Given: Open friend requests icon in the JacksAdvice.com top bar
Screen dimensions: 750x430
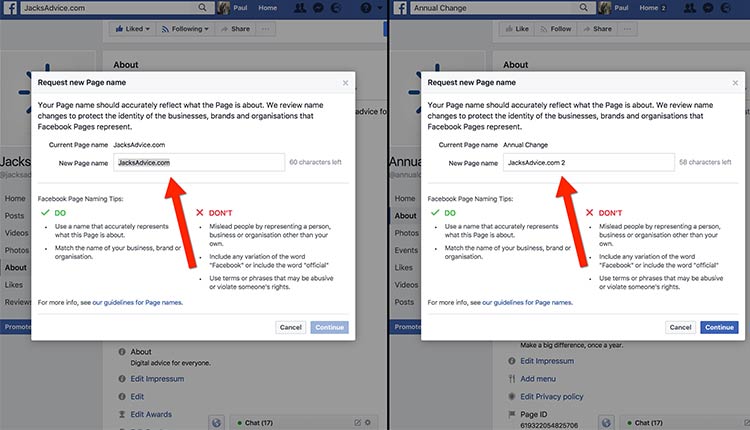Looking at the screenshot, I should [301, 7].
